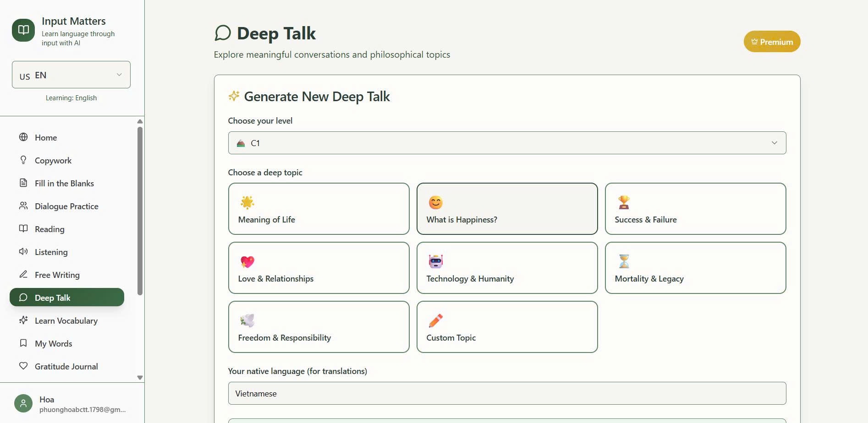Select Success & Failure topic card
Screen dimensions: 868x423
coord(695,209)
